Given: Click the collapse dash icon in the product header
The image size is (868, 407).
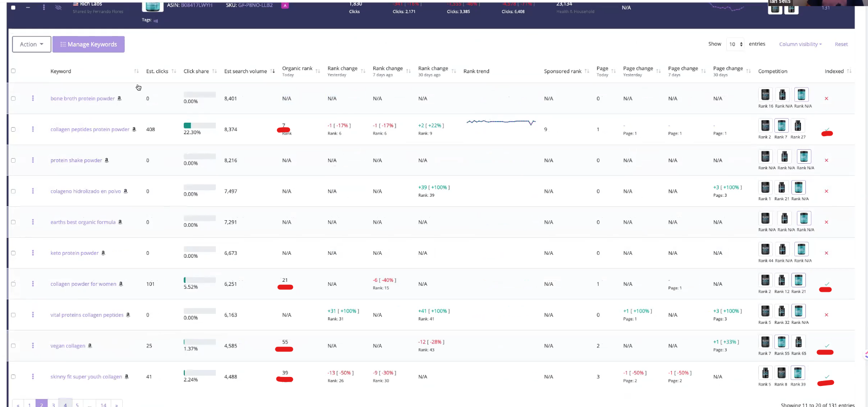Looking at the screenshot, I should coord(28,8).
